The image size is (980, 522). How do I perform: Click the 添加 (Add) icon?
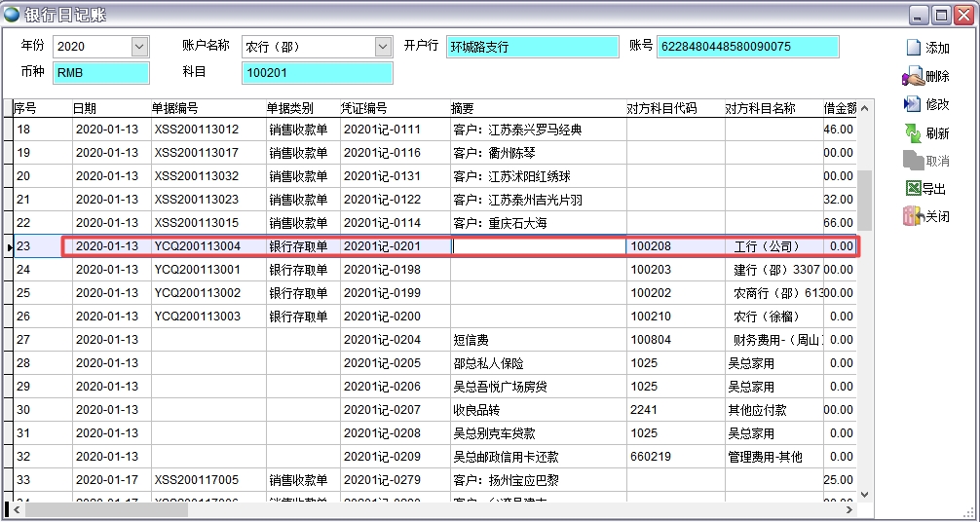(913, 48)
